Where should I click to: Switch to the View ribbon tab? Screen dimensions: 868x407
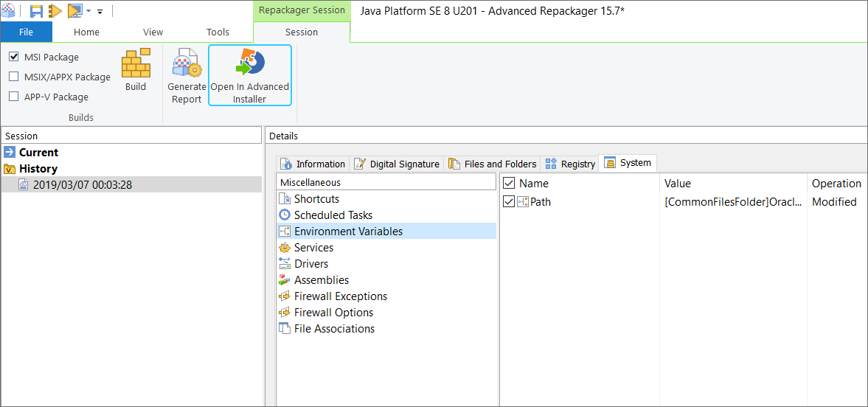pos(153,32)
